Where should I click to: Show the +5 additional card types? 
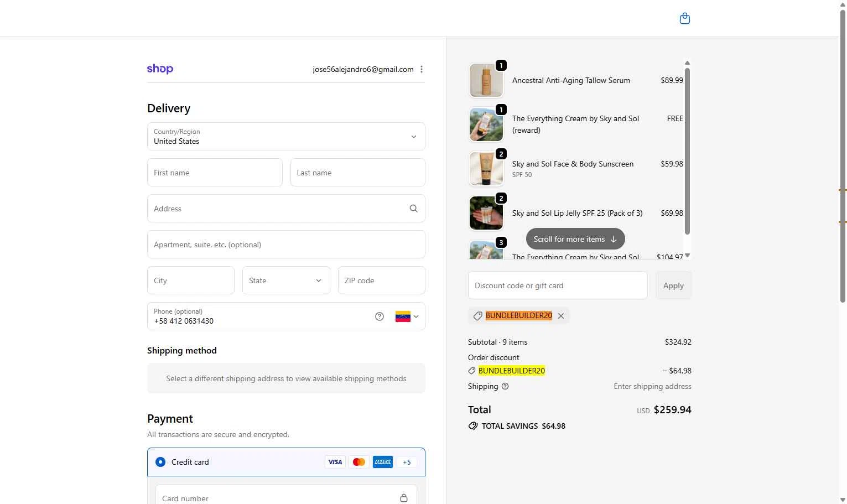(x=407, y=462)
